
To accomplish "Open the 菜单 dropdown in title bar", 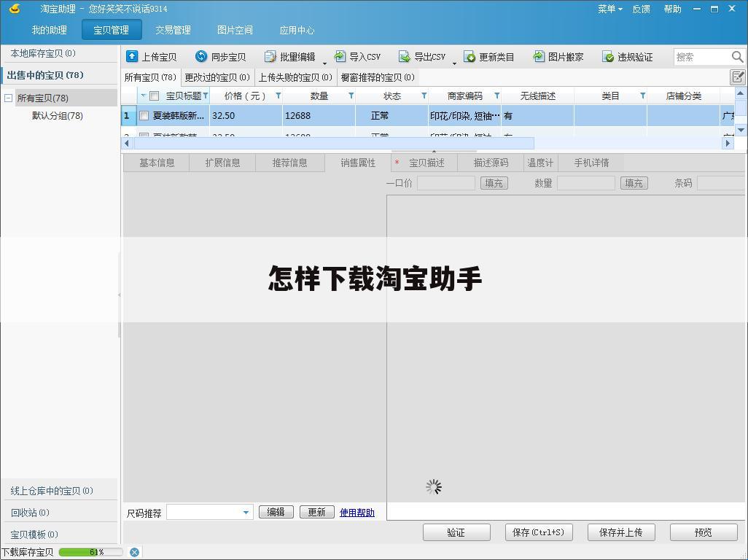I will click(x=610, y=9).
